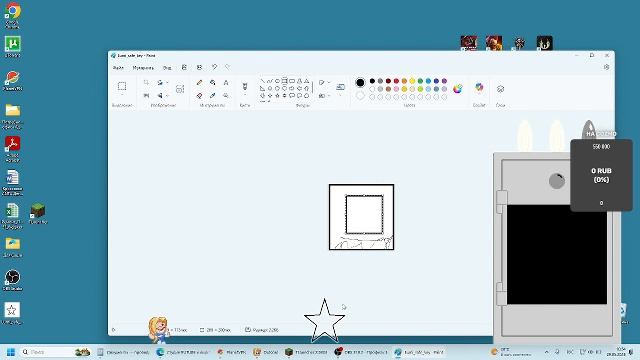Click the canvas dimensions in status bar
This screenshot has height=360, width=640.
pyautogui.click(x=215, y=330)
